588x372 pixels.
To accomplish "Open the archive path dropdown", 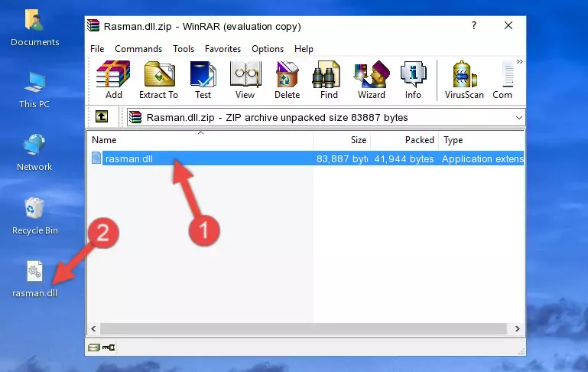I will click(x=518, y=117).
